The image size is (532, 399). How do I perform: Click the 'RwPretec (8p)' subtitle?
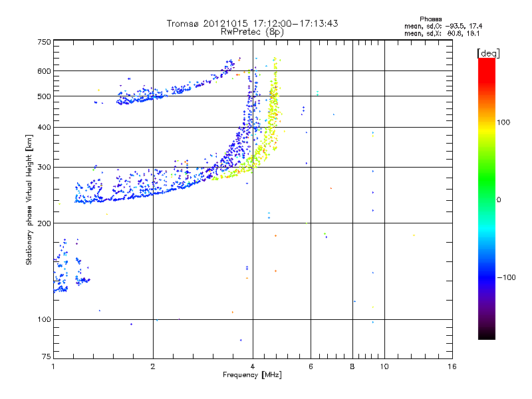[x=252, y=32]
